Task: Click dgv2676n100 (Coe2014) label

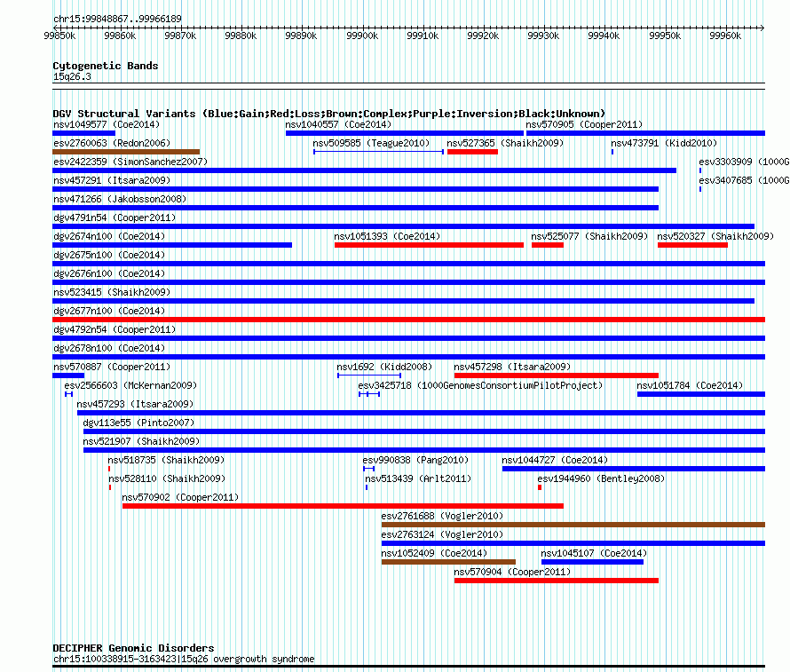Action: click(109, 273)
